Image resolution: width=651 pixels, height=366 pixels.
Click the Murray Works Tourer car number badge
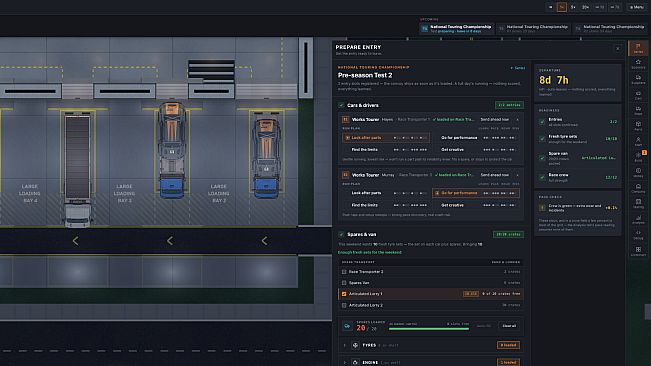coord(345,175)
